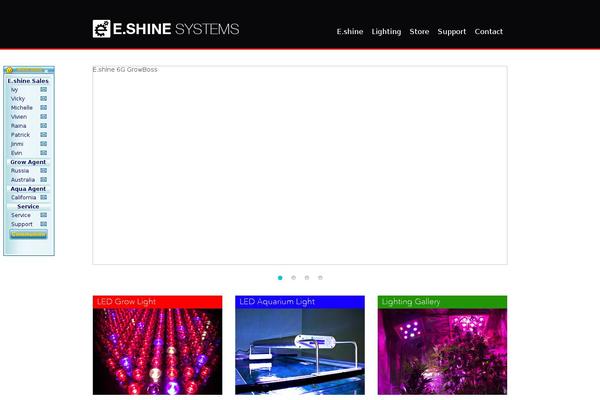Click the mail icon next to Raina
This screenshot has height=400, width=600.
tap(44, 126)
